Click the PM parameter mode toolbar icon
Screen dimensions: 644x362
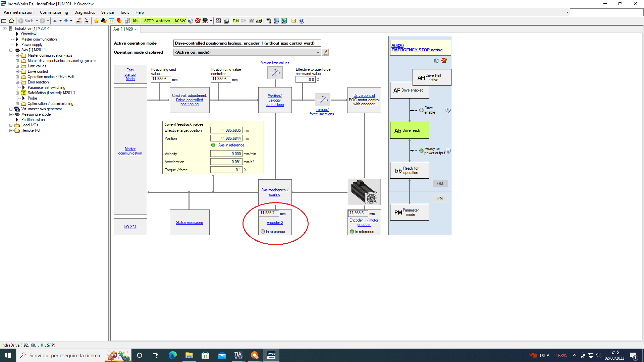(236, 21)
